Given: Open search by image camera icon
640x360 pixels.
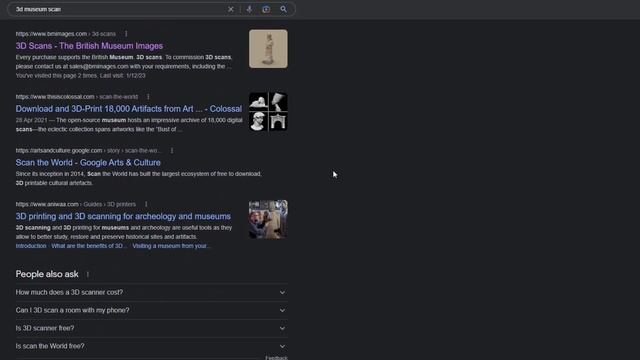Looking at the screenshot, I should [266, 9].
